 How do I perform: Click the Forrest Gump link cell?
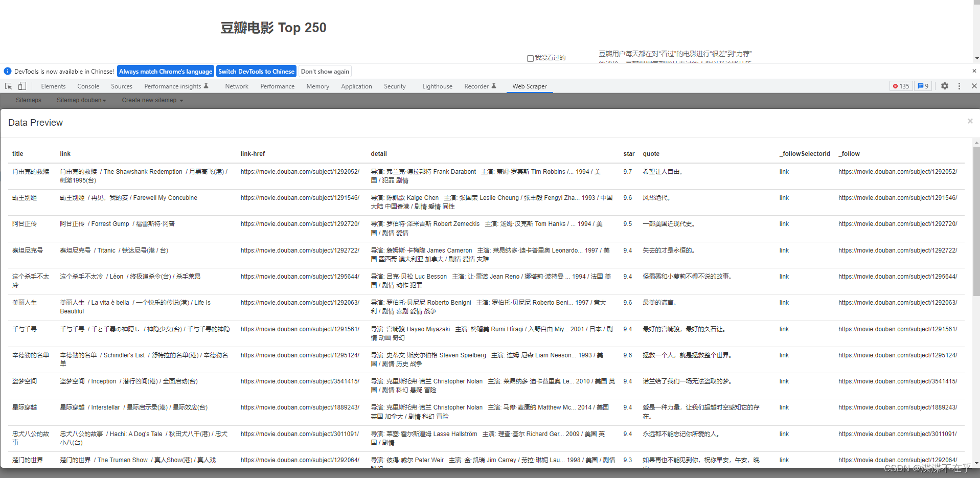118,224
